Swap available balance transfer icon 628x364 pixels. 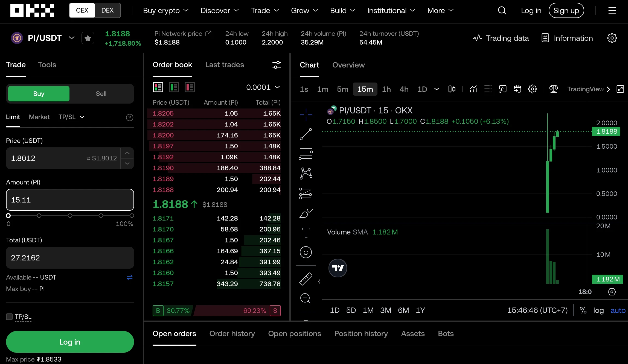[130, 277]
